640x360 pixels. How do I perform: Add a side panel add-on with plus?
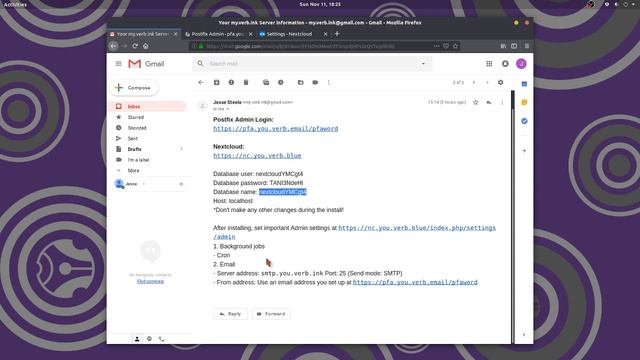[524, 151]
